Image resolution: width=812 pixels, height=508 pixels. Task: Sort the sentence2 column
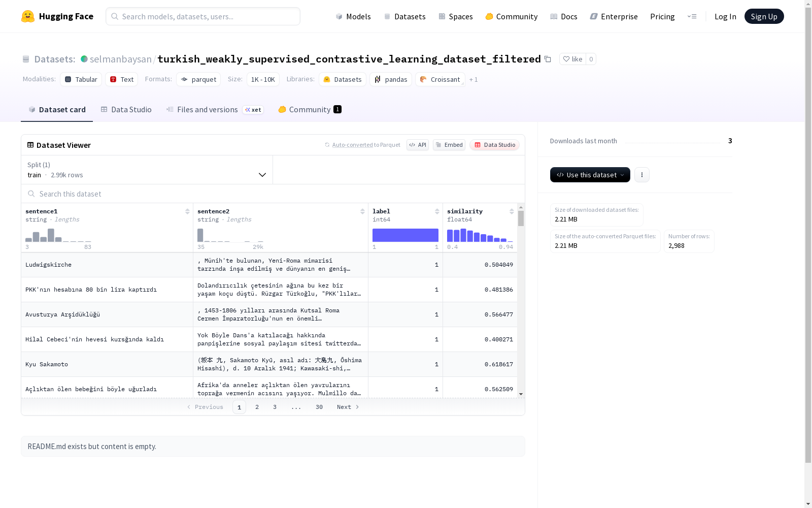[x=362, y=211]
